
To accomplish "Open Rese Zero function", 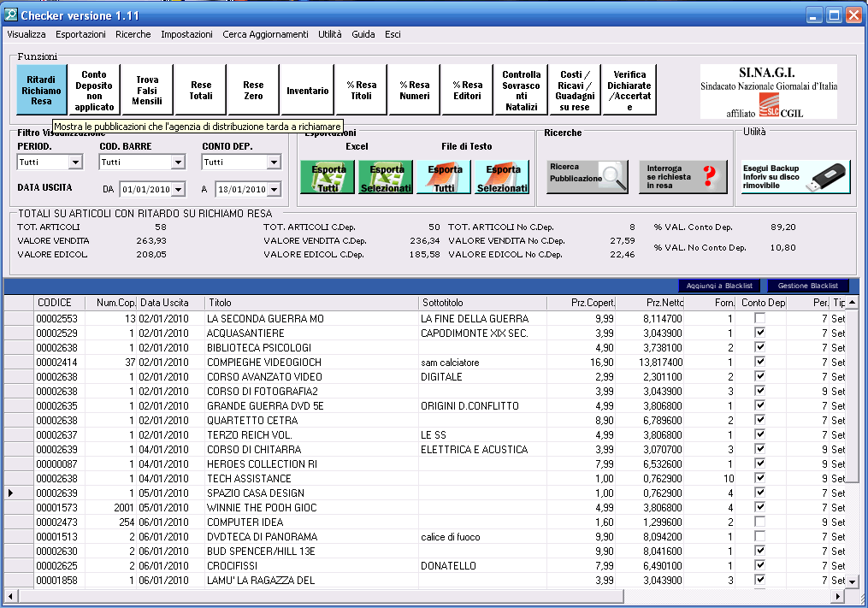I will click(253, 90).
